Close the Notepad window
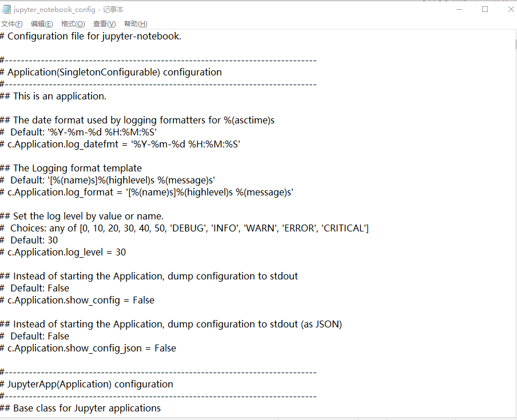 [510, 9]
